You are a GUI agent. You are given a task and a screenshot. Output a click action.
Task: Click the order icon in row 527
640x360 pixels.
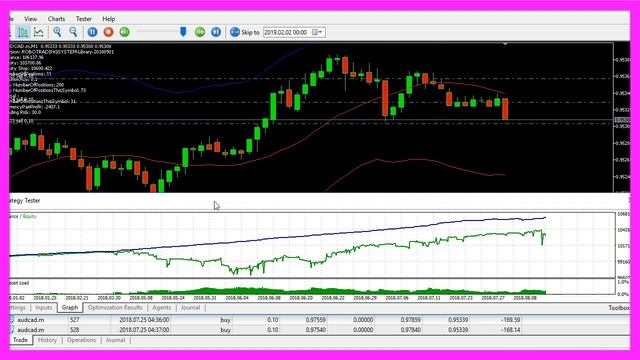pos(12,320)
